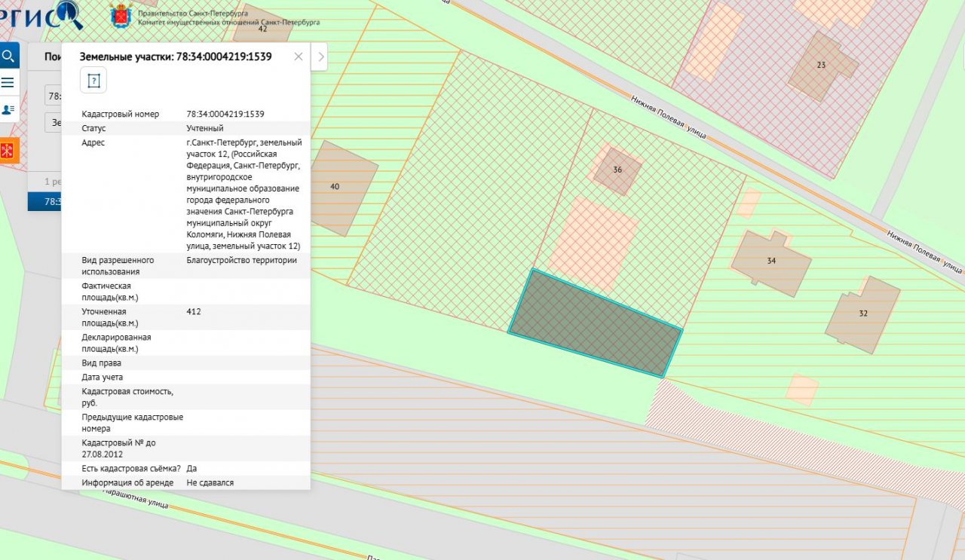Image resolution: width=965 pixels, height=560 pixels.
Task: Click the cadastral number search input field
Action: pos(52,96)
